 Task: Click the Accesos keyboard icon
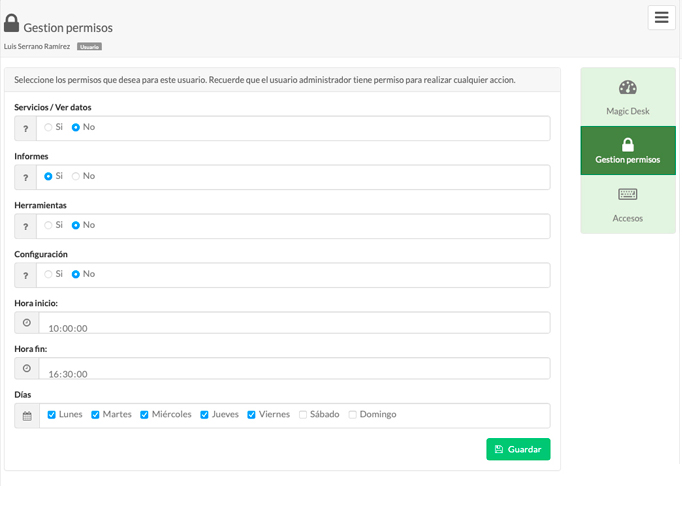627,194
